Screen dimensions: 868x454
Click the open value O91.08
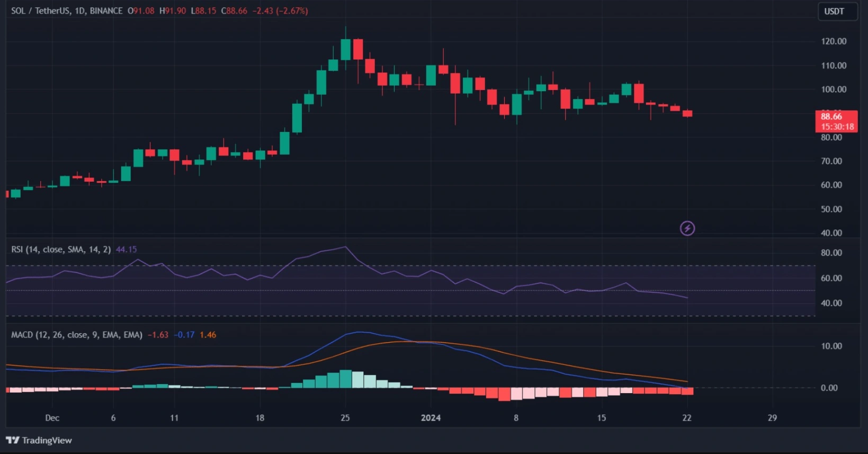(141, 11)
